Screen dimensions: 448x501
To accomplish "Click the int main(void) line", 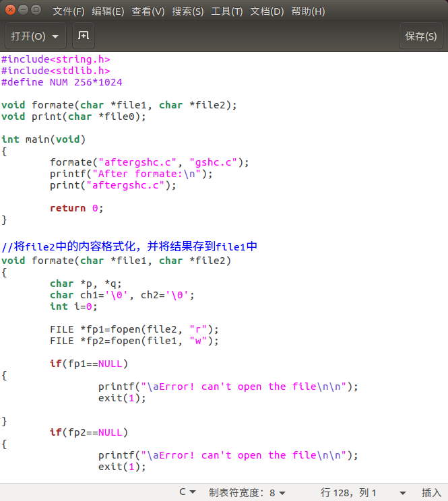I will (44, 139).
